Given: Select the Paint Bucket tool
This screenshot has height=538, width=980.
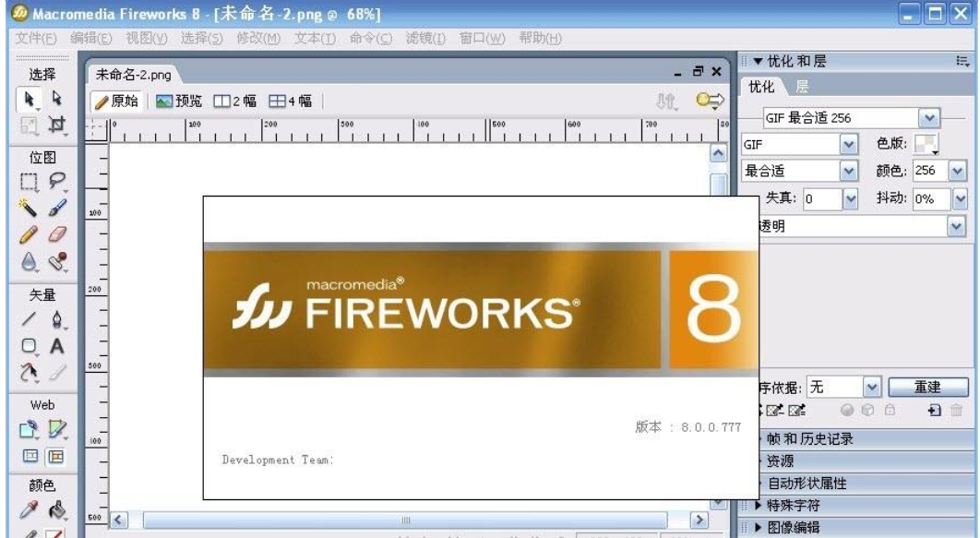Looking at the screenshot, I should [57, 510].
